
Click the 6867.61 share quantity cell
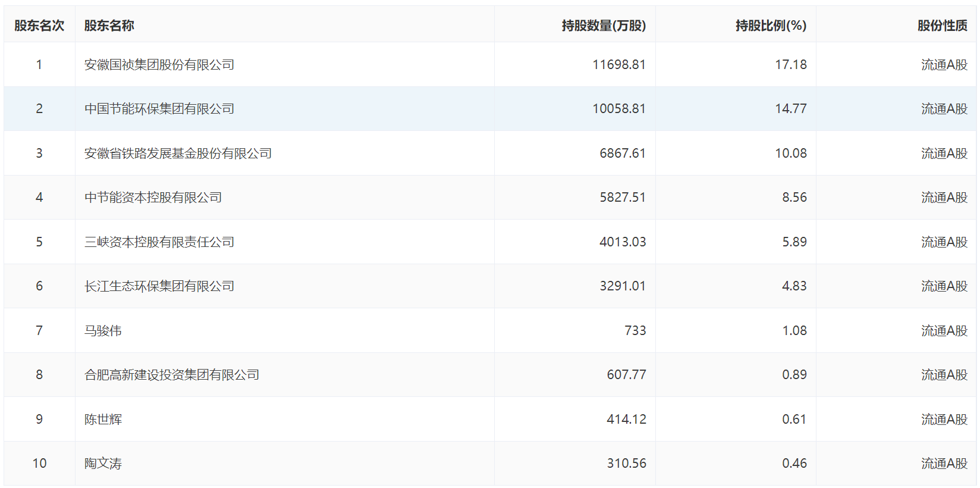pyautogui.click(x=622, y=153)
